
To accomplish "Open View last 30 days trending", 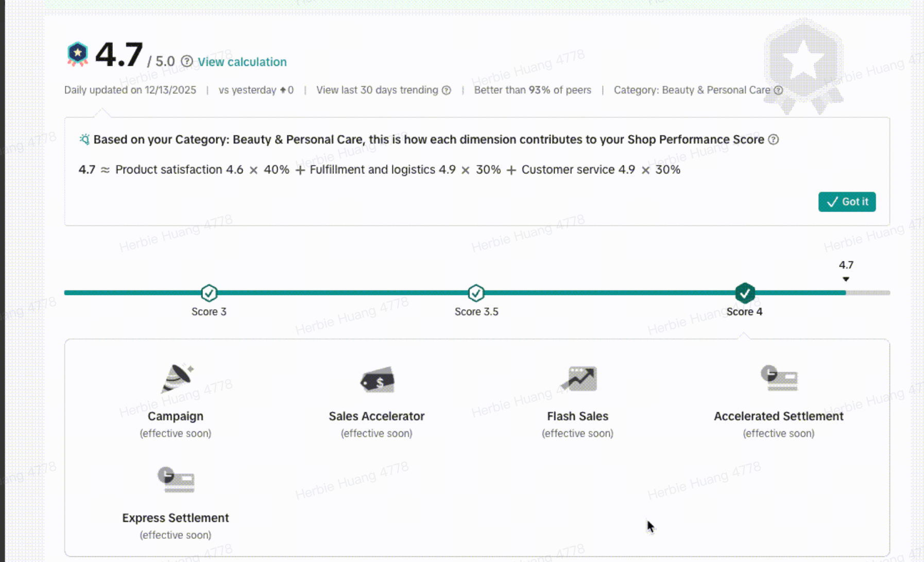I will (377, 90).
